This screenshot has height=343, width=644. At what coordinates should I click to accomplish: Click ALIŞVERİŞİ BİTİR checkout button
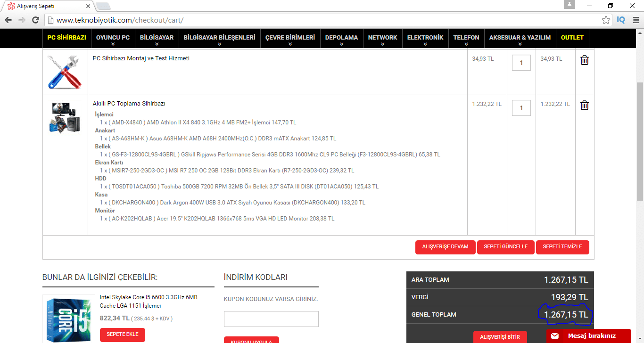click(500, 337)
